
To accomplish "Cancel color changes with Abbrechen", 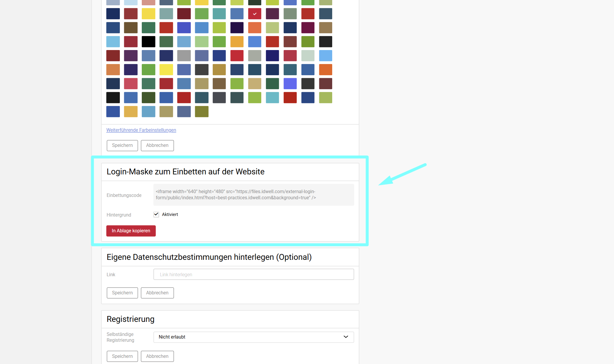I will click(x=157, y=145).
